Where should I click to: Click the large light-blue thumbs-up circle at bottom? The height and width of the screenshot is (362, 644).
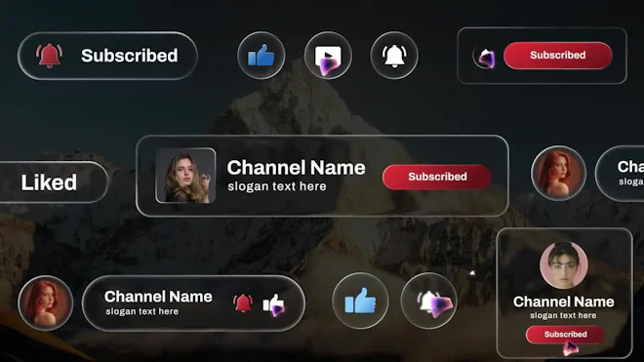point(360,301)
